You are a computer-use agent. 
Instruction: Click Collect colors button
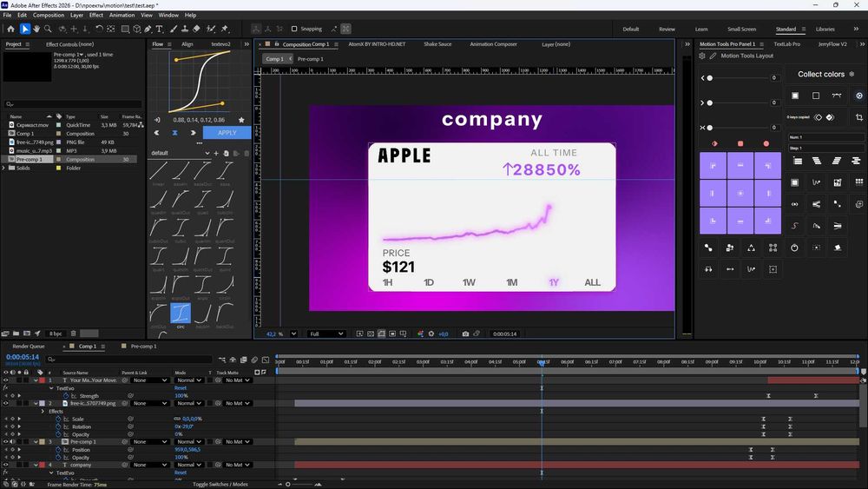tap(821, 74)
